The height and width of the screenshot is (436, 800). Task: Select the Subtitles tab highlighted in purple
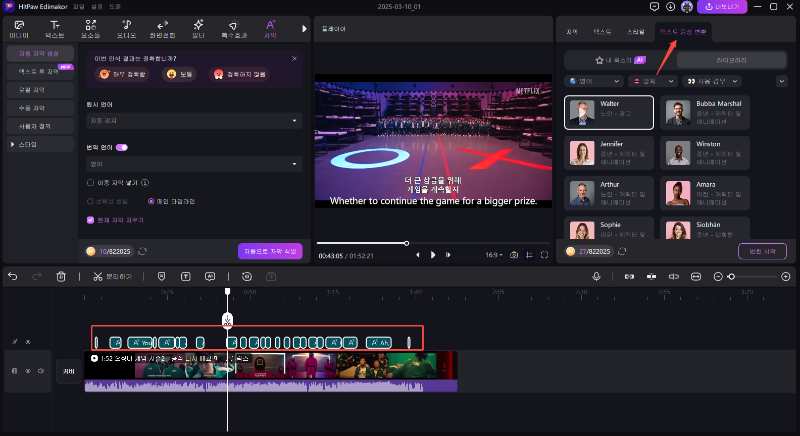pos(270,29)
